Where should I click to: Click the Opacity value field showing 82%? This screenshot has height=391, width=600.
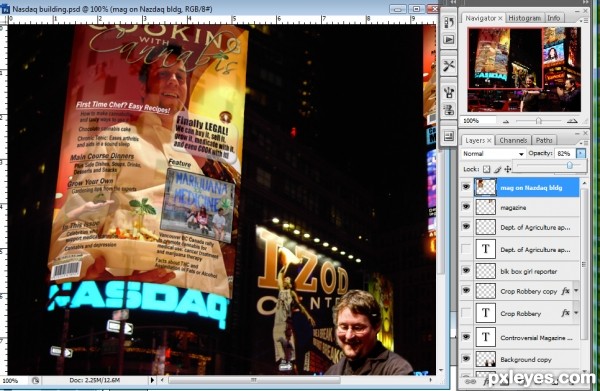point(565,153)
